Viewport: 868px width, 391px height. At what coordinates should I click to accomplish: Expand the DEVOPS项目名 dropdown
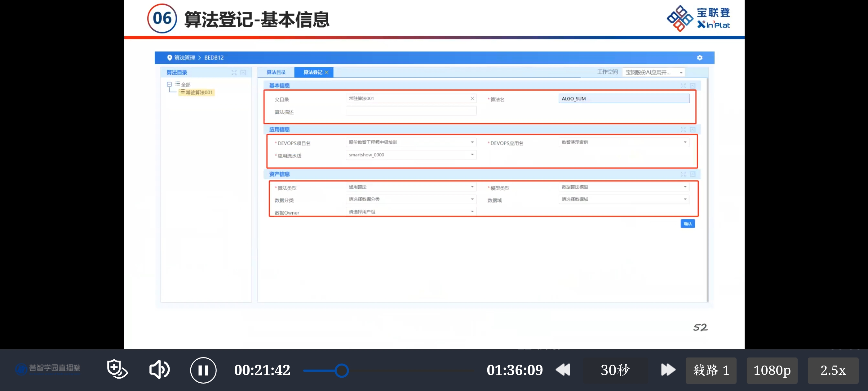point(472,142)
